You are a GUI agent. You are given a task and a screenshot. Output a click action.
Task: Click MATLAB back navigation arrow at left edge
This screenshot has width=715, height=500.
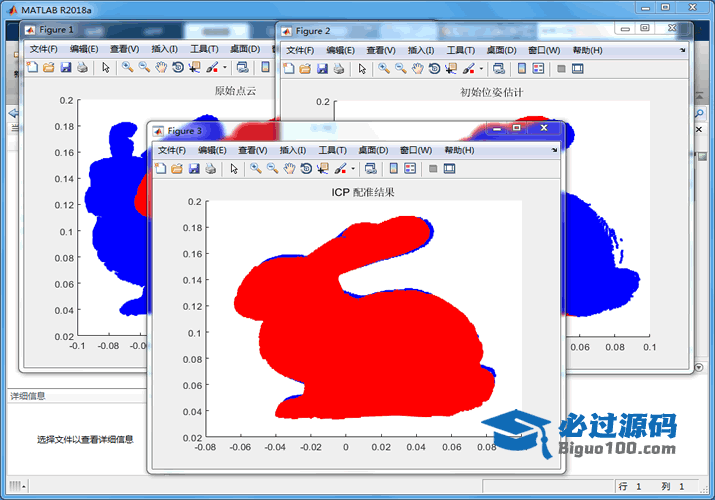click(x=13, y=113)
